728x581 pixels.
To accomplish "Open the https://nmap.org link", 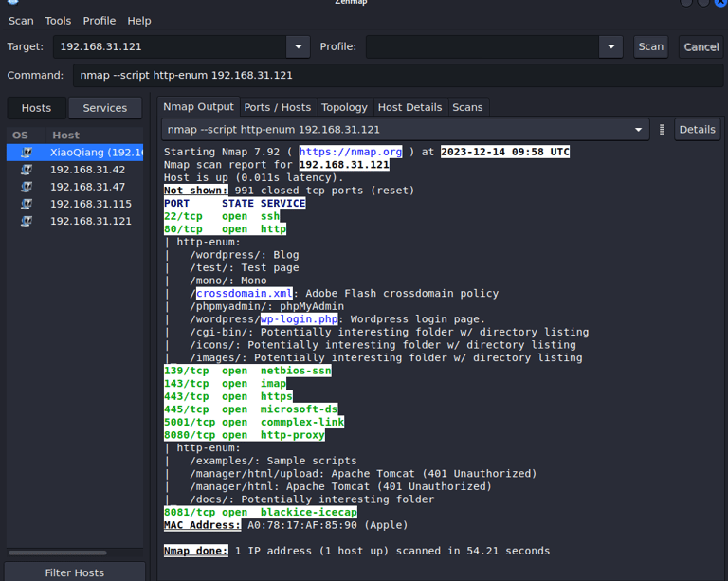I will pyautogui.click(x=351, y=152).
